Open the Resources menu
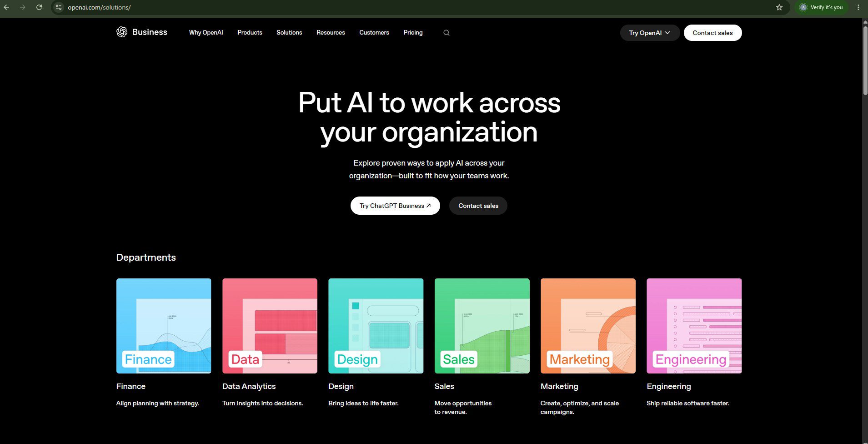 331,33
